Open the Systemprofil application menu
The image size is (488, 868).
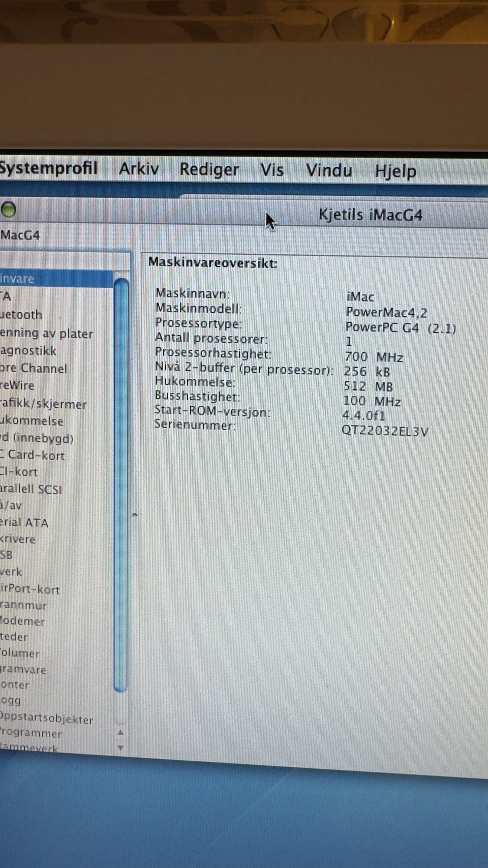tap(49, 168)
